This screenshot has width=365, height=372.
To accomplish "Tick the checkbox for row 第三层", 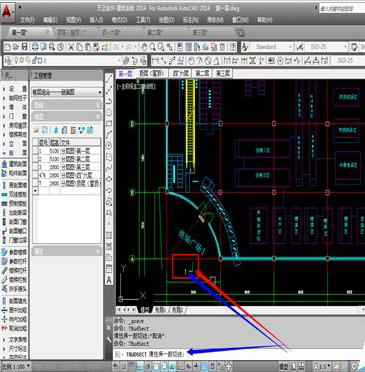I will pos(35,167).
